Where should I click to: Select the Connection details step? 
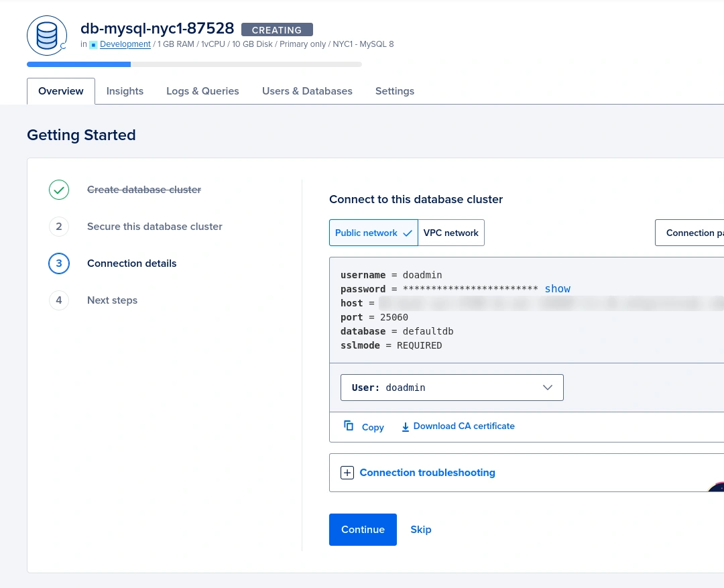131,263
